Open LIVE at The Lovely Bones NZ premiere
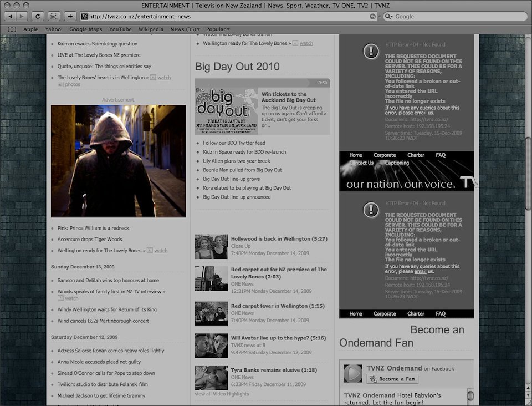The width and height of the screenshot is (532, 406). (x=99, y=55)
